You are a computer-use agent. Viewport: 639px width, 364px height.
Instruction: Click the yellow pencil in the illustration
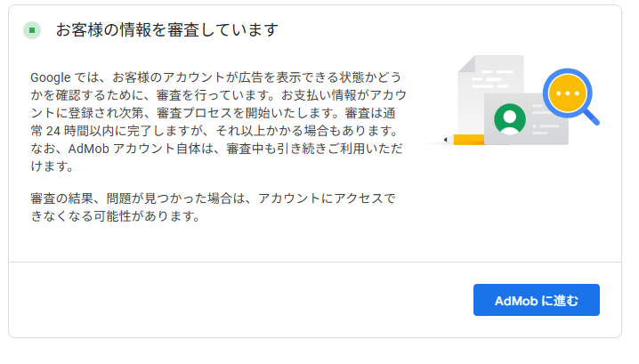(465, 140)
